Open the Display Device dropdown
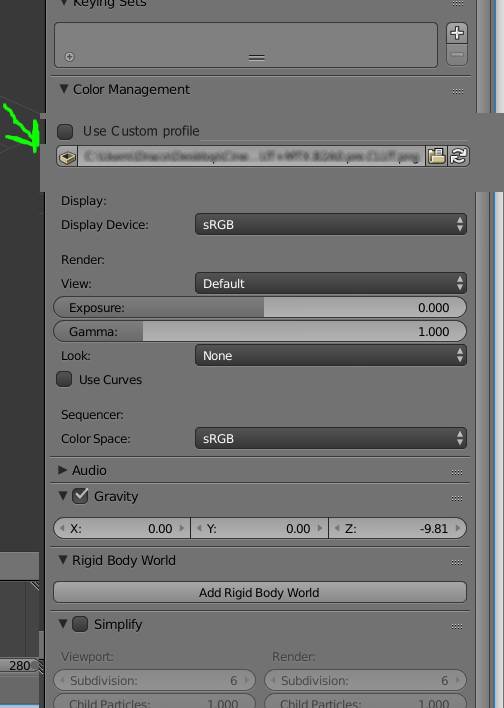Screen dimensions: 504x708 tap(331, 224)
